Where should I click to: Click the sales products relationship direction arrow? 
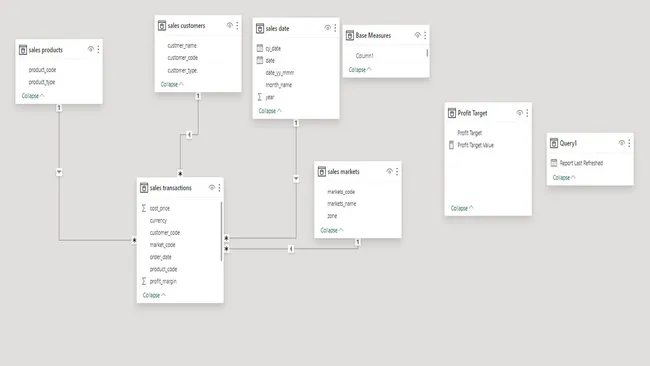pos(59,172)
